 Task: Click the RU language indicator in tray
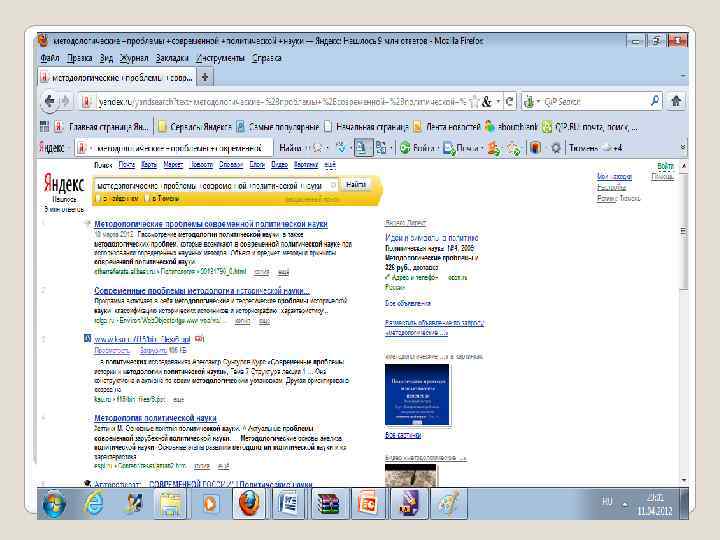coord(607,501)
